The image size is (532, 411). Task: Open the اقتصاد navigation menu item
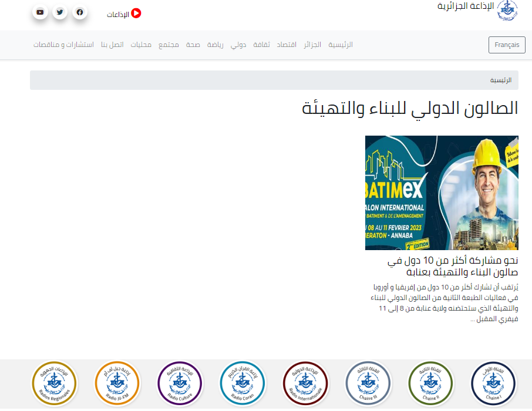tap(287, 45)
